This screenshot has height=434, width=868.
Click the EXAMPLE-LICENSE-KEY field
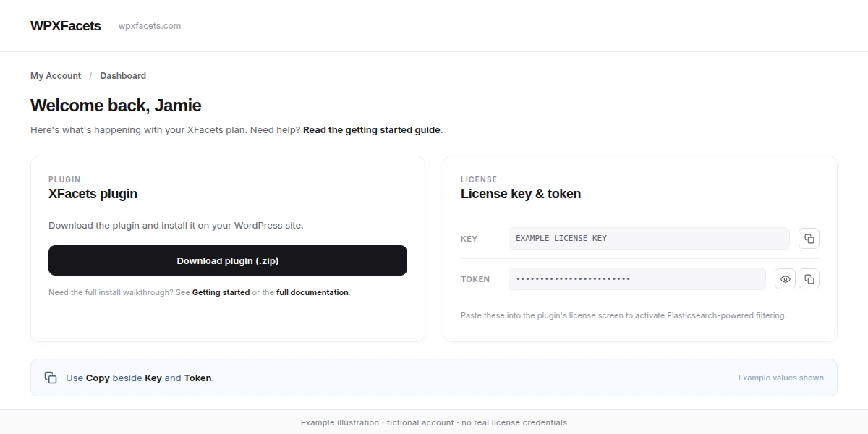[x=649, y=239]
